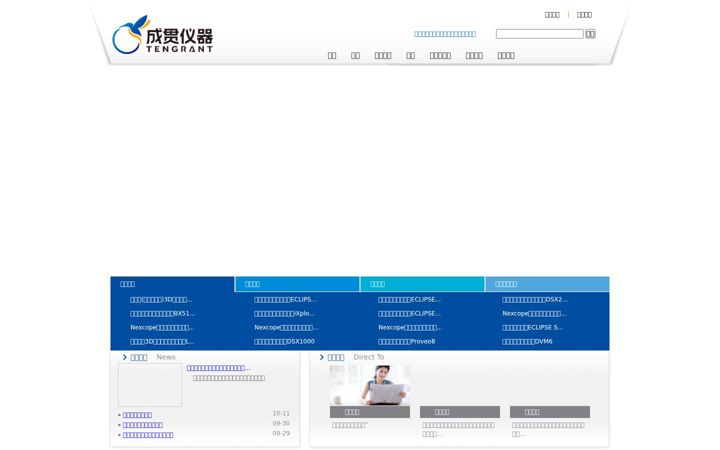The height and width of the screenshot is (450, 720).
Task: Open the Nexcope link above the DSX1000 link
Action: coord(286,327)
